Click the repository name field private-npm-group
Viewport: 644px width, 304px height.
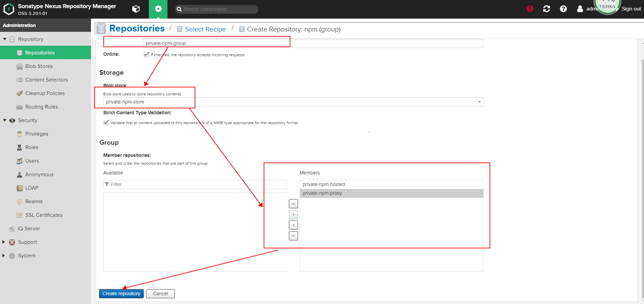tap(313, 43)
